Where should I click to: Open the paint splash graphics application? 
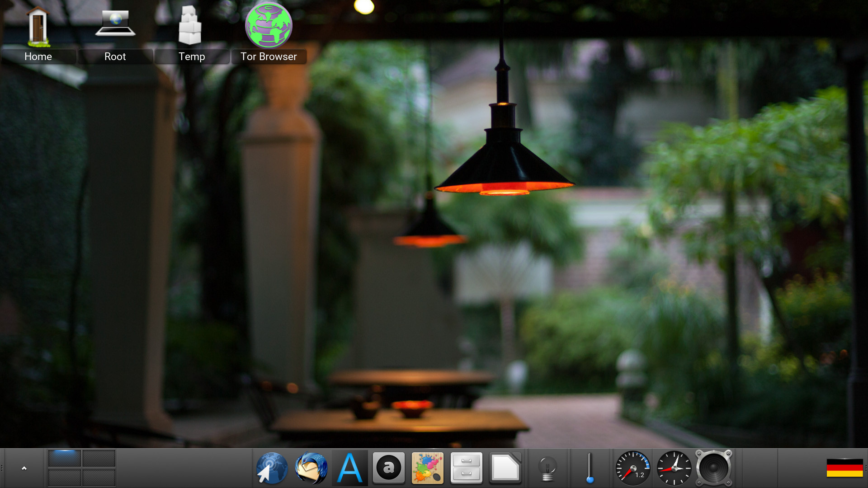428,468
